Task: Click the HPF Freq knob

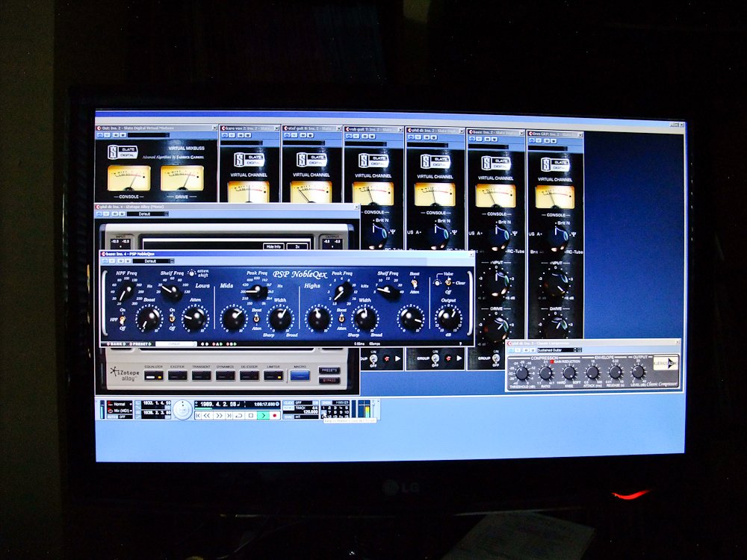Action: pos(125,292)
